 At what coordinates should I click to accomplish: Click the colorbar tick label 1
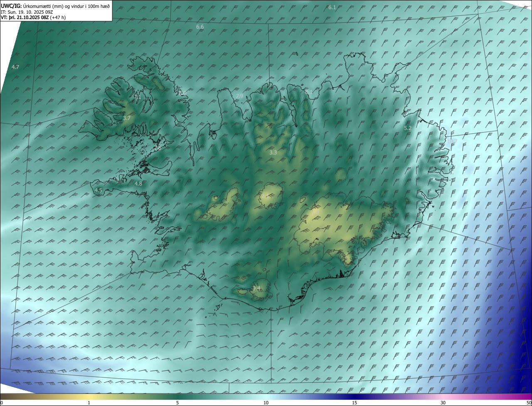click(89, 403)
